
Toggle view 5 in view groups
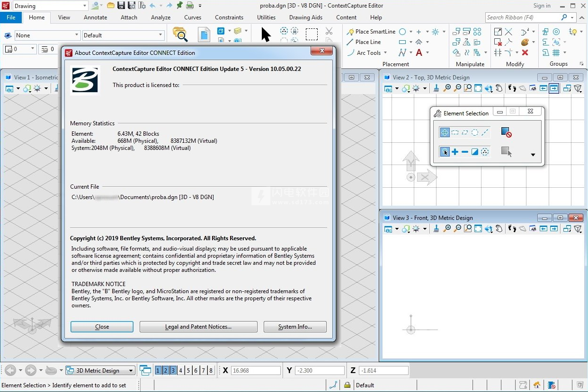click(188, 371)
